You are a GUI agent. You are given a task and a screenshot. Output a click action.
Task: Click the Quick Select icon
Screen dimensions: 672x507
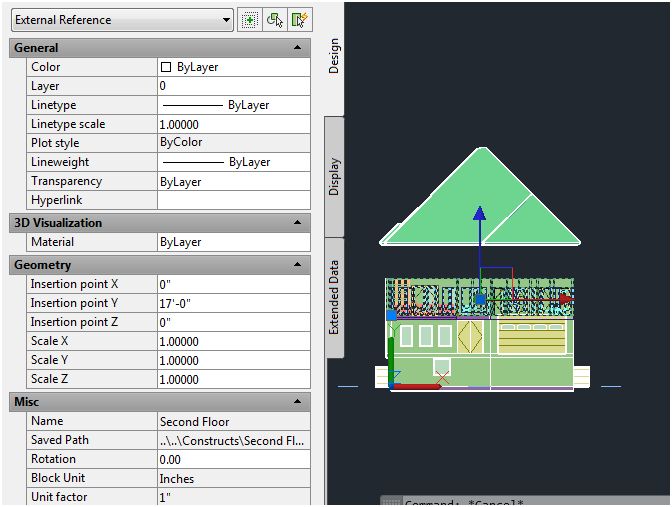point(300,20)
